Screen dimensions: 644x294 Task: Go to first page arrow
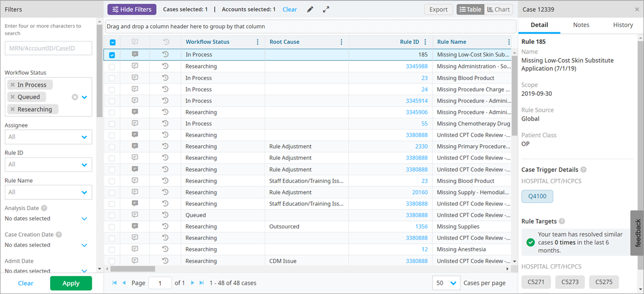114,283
